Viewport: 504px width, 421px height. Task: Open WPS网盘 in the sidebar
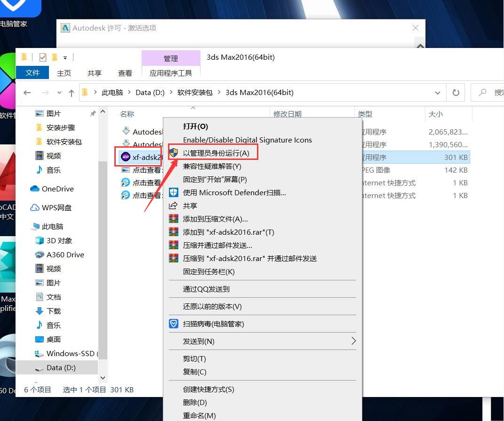(x=56, y=207)
